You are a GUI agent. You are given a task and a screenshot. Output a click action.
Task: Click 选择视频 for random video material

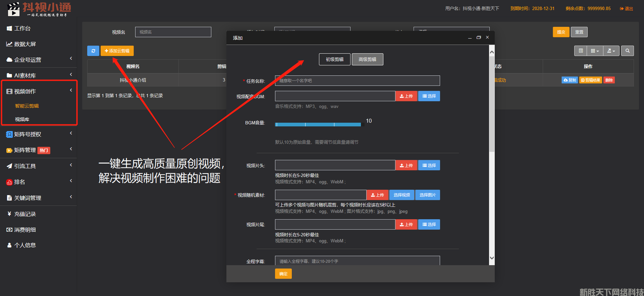[401, 195]
